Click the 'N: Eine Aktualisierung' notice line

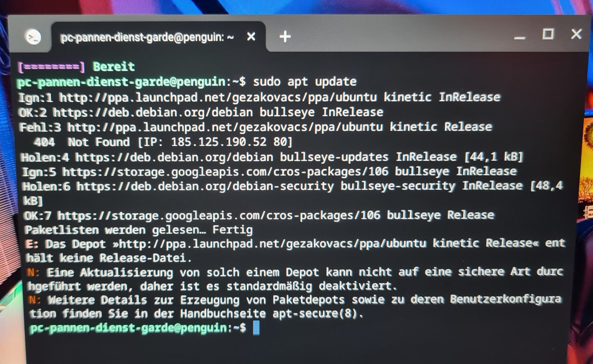[x=295, y=272]
